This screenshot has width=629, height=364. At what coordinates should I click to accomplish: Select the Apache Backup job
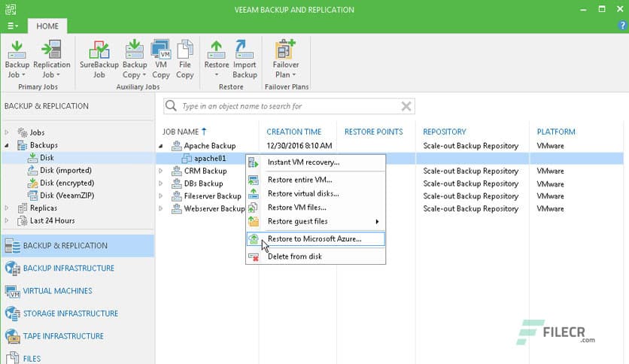tap(209, 146)
